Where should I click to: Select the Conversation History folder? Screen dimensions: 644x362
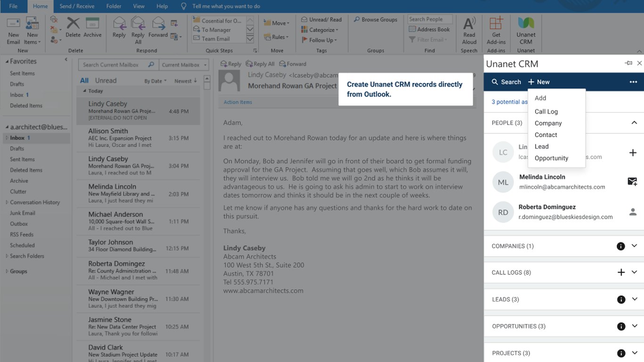click(35, 202)
